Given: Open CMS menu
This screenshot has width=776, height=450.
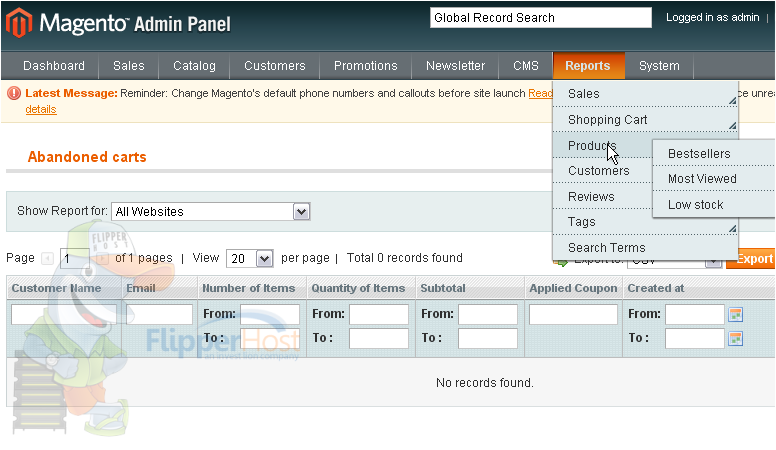Looking at the screenshot, I should 526,65.
